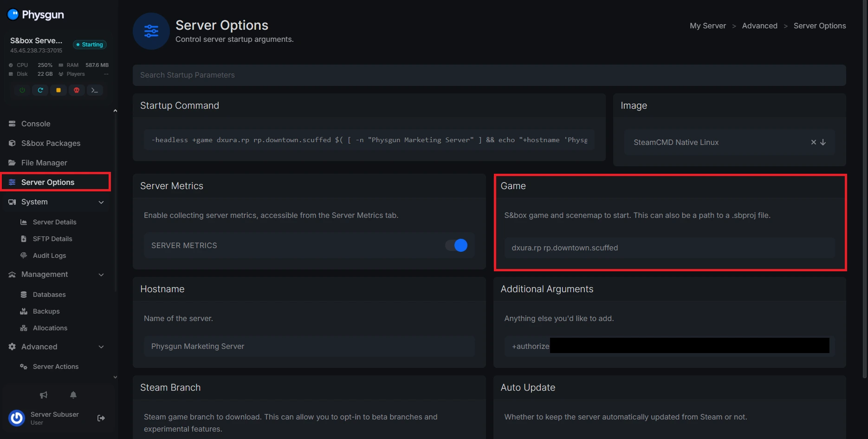The image size is (868, 439).
Task: Click the Server Details chart icon
Action: point(24,222)
